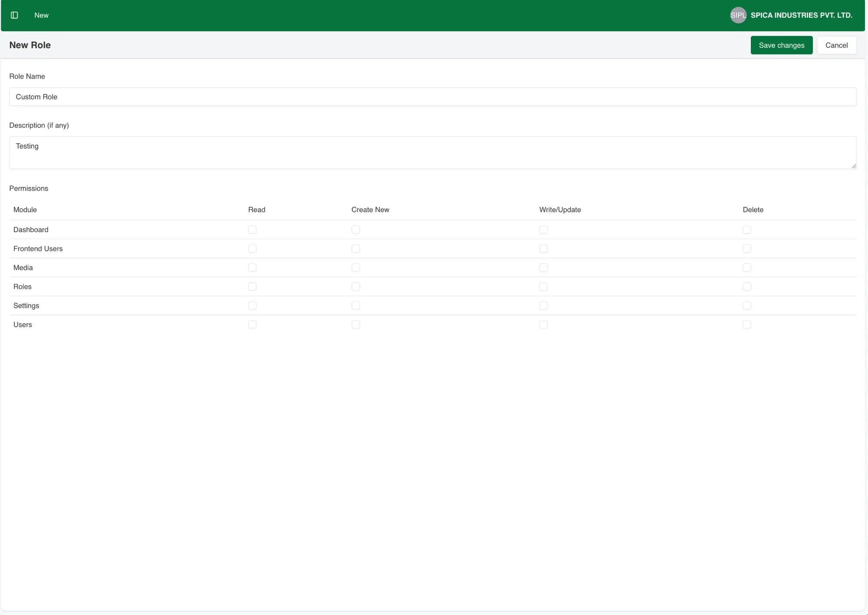Toggle the sidebar panel icon
This screenshot has width=868, height=615.
coord(14,15)
